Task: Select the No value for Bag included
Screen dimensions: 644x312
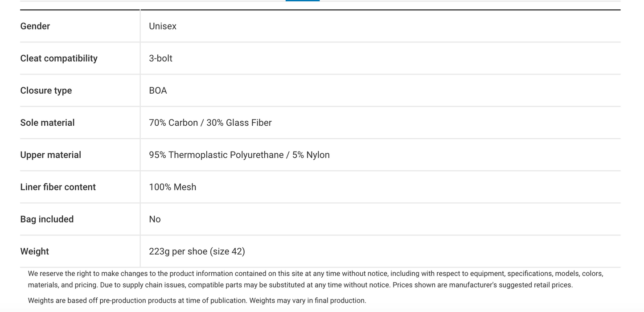Action: pos(155,219)
